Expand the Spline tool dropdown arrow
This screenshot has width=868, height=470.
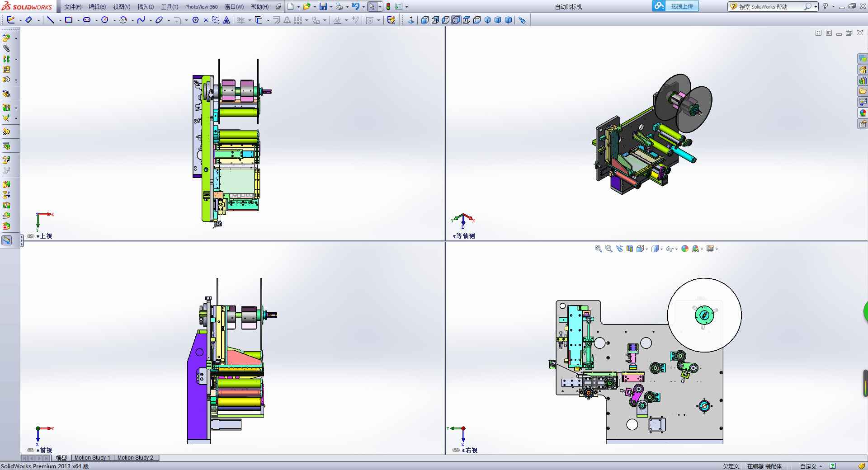[151, 20]
